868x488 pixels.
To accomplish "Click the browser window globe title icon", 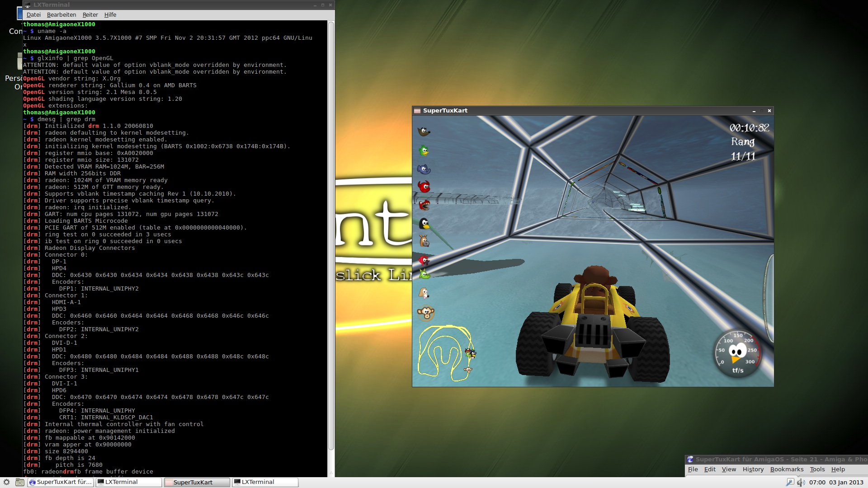I will pos(690,459).
